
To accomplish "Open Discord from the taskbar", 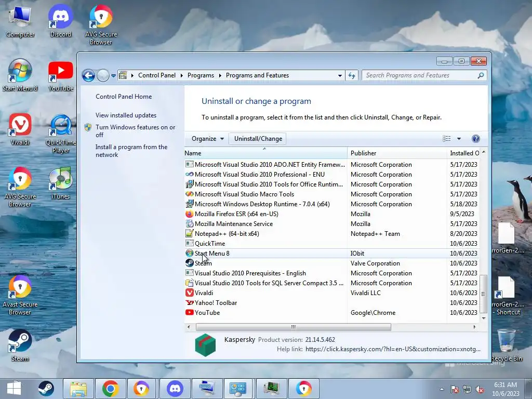I will pyautogui.click(x=175, y=389).
